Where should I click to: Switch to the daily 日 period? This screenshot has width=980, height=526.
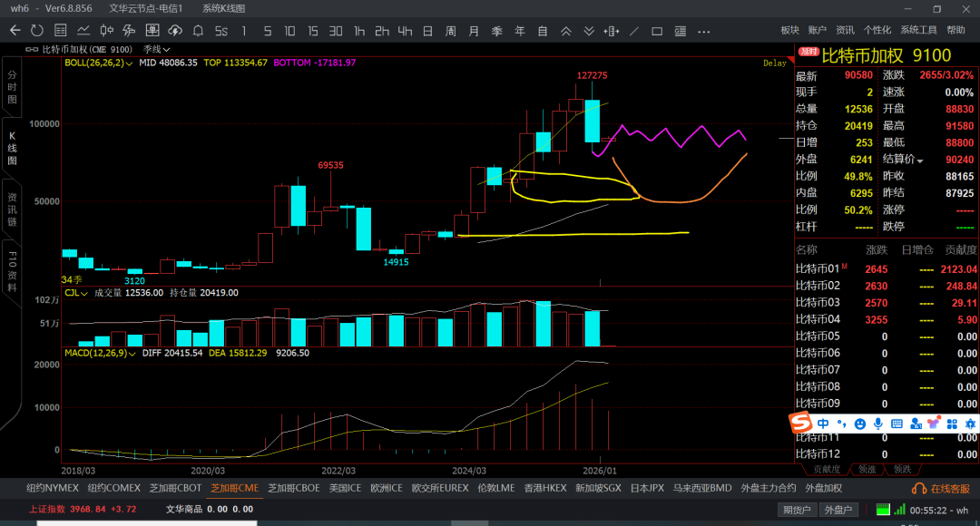point(427,31)
